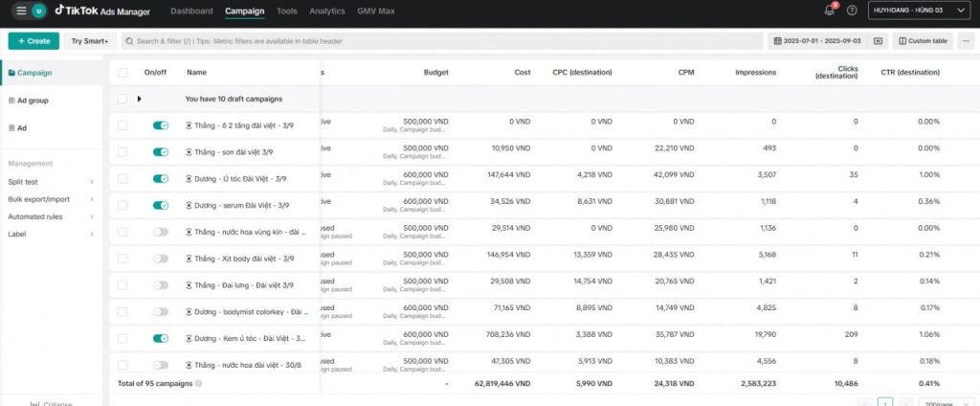This screenshot has height=406, width=980.
Task: Turn off the Thắng - son đài việt 3/9 campaign
Action: click(x=160, y=151)
